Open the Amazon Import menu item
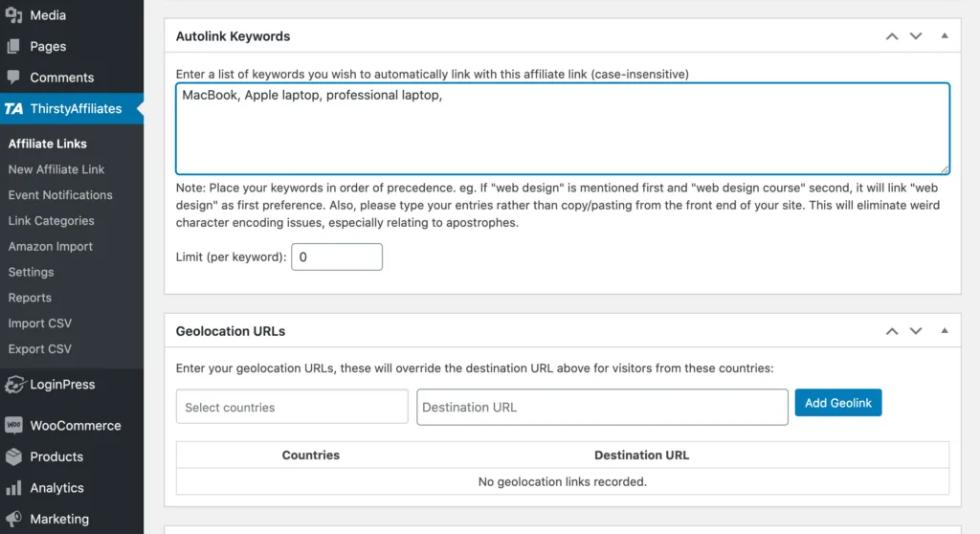Screen dimensions: 980x534 51,246
